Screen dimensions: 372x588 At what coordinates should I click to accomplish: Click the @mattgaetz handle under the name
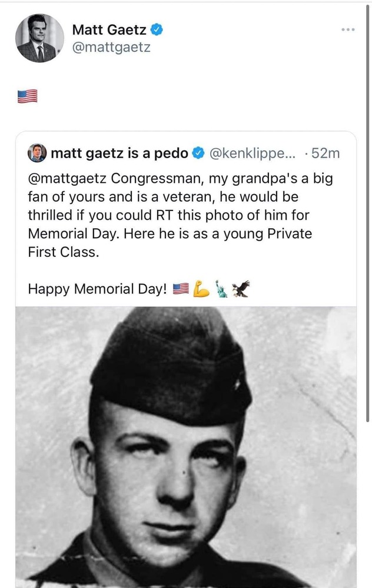coord(111,46)
